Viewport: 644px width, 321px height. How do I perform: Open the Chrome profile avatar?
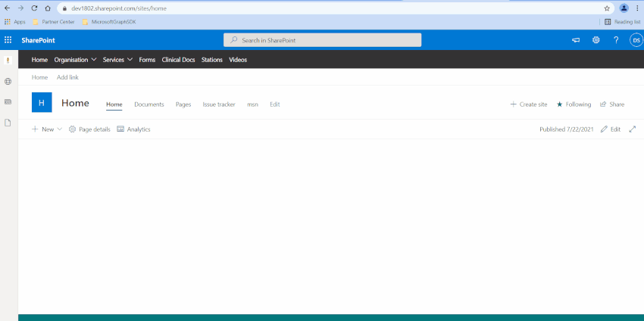pos(624,8)
